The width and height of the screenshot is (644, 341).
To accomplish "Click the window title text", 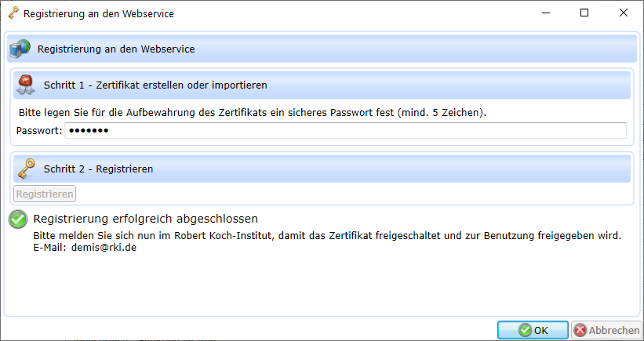I will (x=99, y=13).
